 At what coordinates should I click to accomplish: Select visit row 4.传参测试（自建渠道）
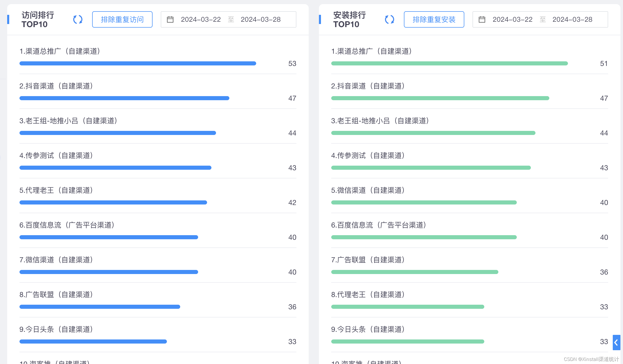(x=158, y=161)
